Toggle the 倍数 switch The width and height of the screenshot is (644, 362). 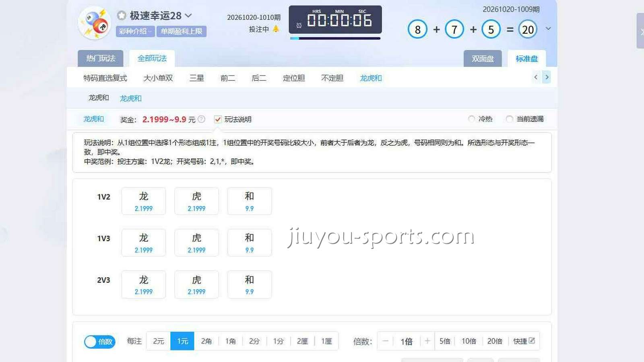click(x=100, y=341)
